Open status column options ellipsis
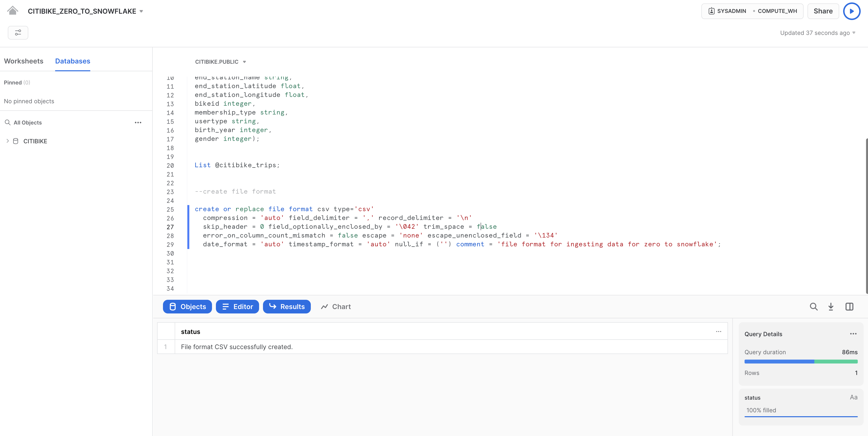Image resolution: width=868 pixels, height=436 pixels. click(x=718, y=332)
